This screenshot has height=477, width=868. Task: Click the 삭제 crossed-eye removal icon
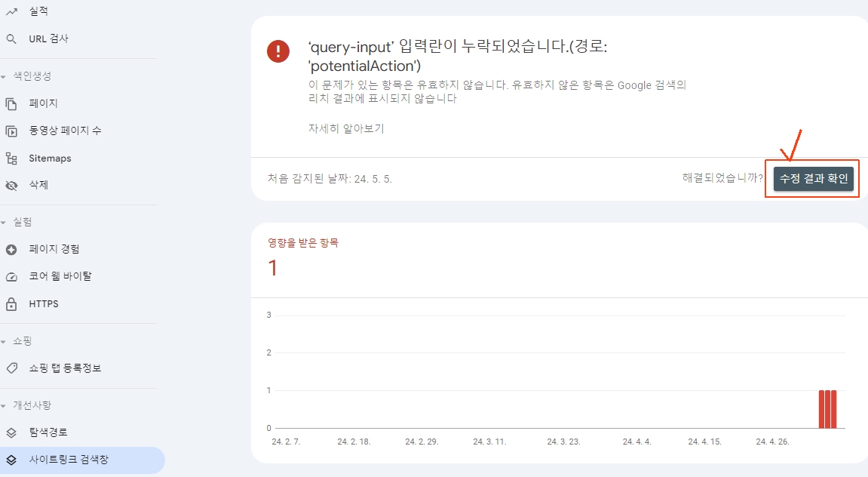11,185
